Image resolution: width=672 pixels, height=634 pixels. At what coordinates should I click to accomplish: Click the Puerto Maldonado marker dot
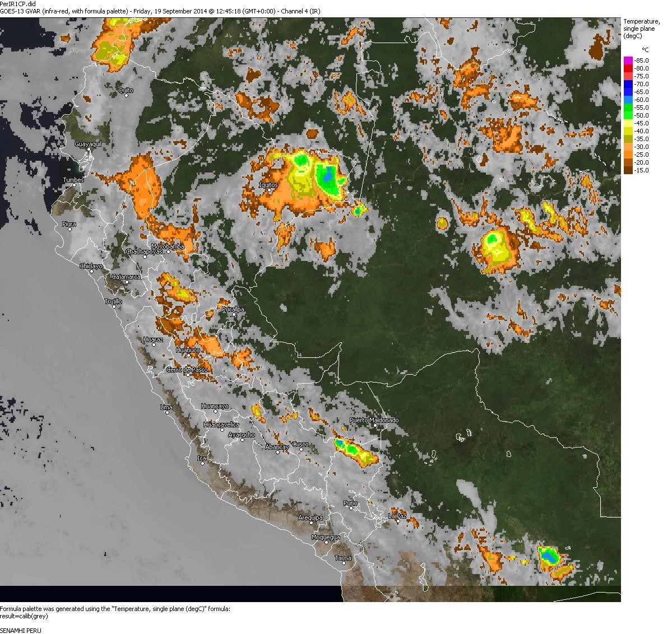tap(376, 426)
